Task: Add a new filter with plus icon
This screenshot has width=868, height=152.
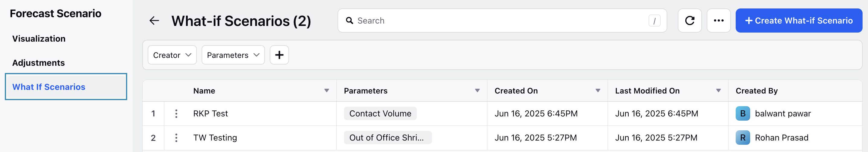Action: (279, 55)
